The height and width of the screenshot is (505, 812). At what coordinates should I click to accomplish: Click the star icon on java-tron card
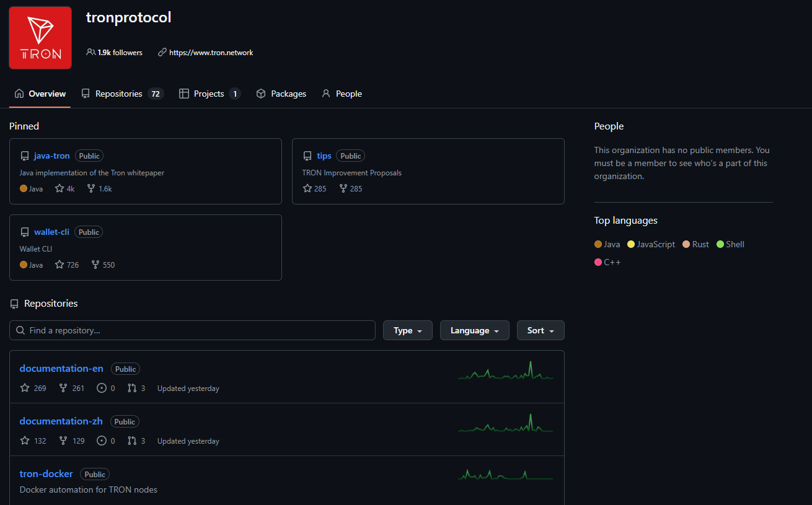coord(60,188)
